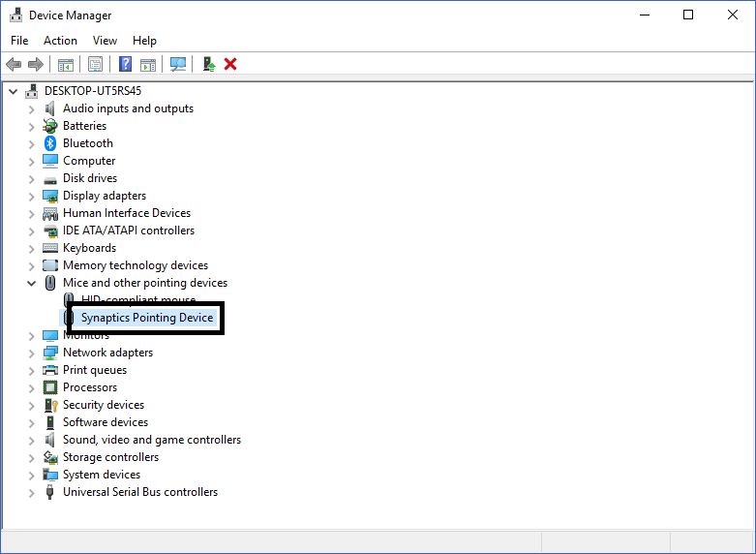Click the Display adapters icon
This screenshot has height=554, width=756.
(x=50, y=196)
